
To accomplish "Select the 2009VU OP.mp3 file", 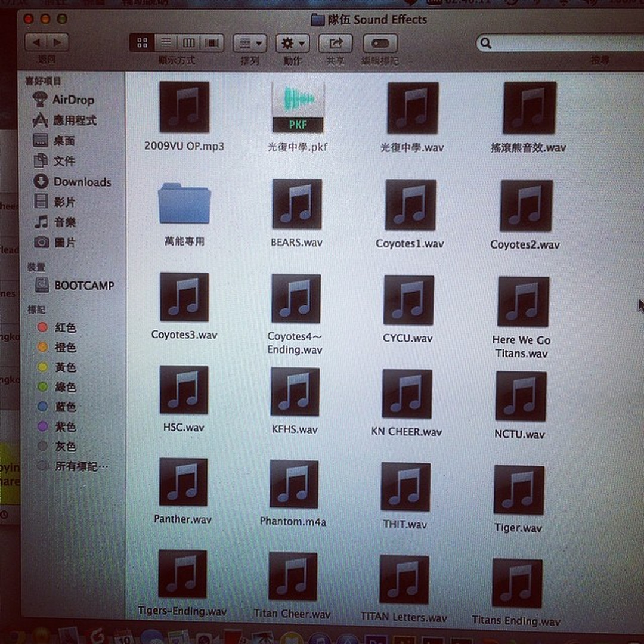I will [184, 107].
